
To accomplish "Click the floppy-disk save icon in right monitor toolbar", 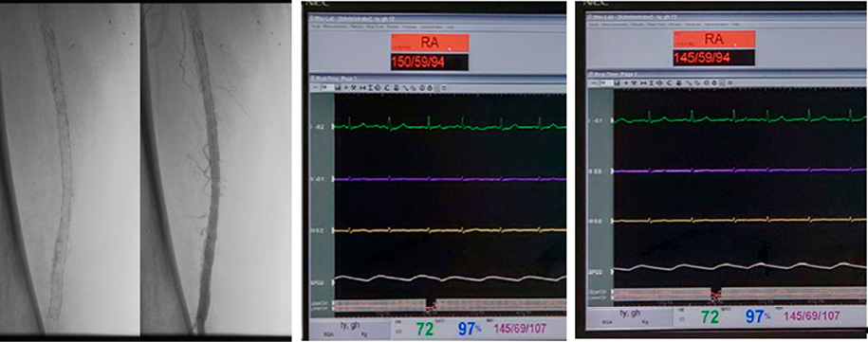I will pyautogui.click(x=617, y=82).
